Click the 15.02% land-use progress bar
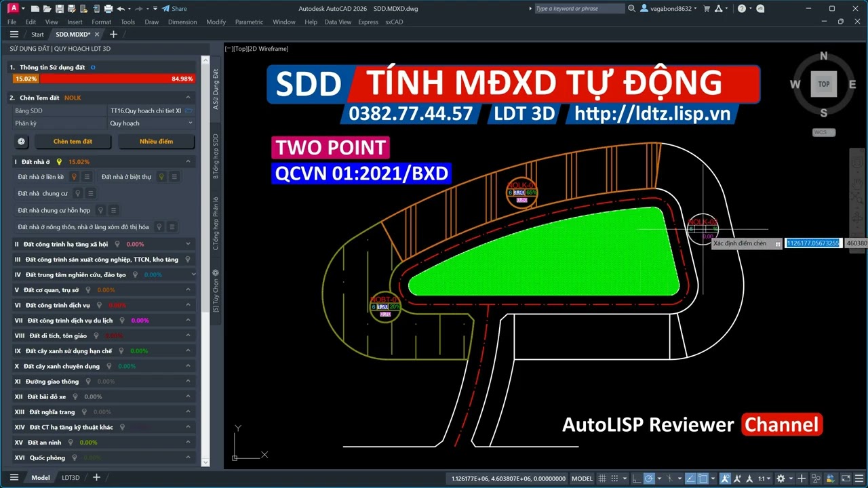 point(26,79)
